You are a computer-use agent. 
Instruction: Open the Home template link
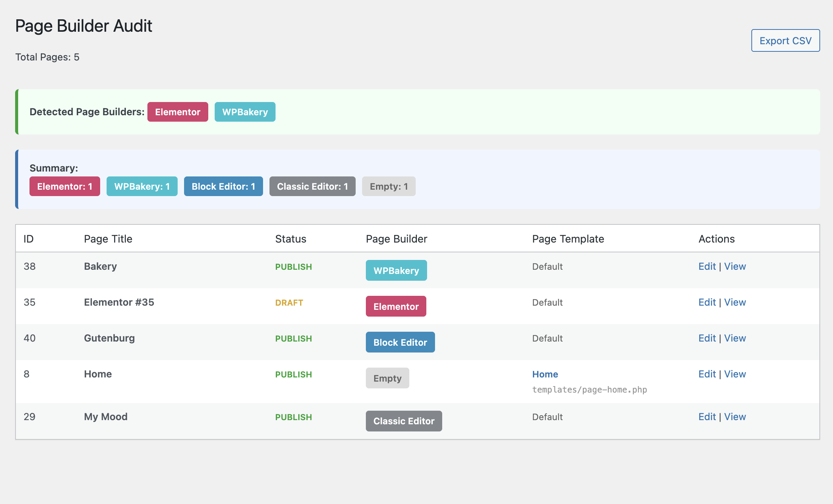pyautogui.click(x=545, y=374)
